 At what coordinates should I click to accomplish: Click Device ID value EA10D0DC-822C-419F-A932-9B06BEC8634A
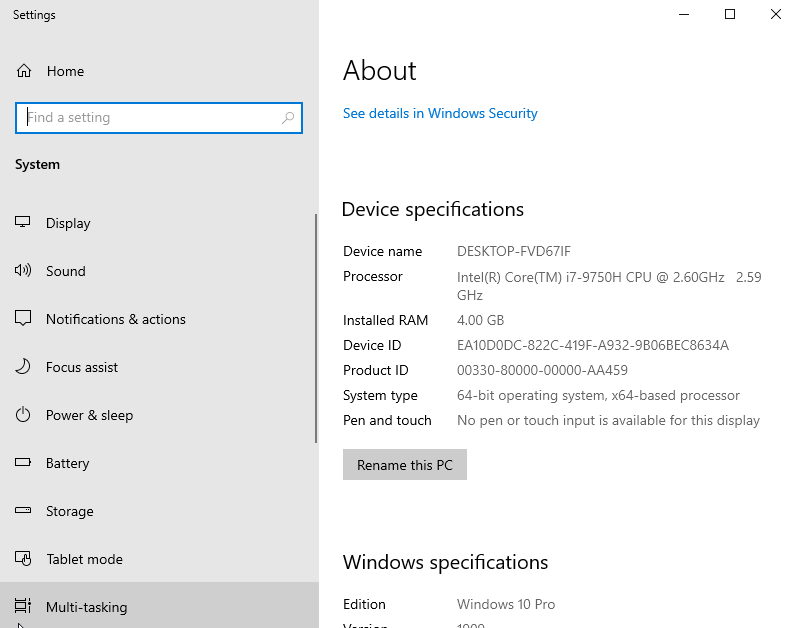click(x=592, y=345)
